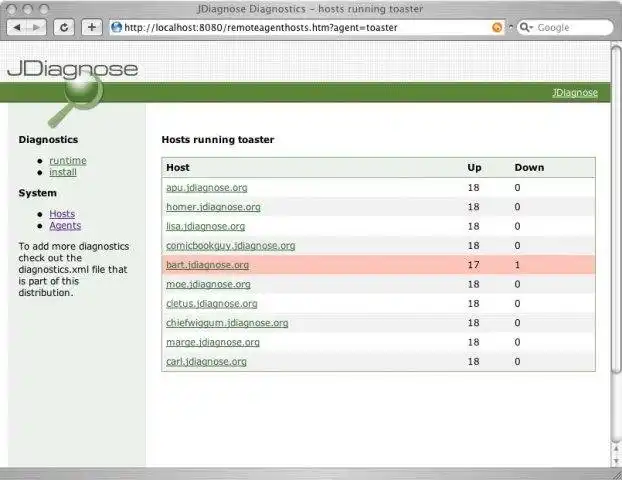Click the Google search field

coord(572,27)
